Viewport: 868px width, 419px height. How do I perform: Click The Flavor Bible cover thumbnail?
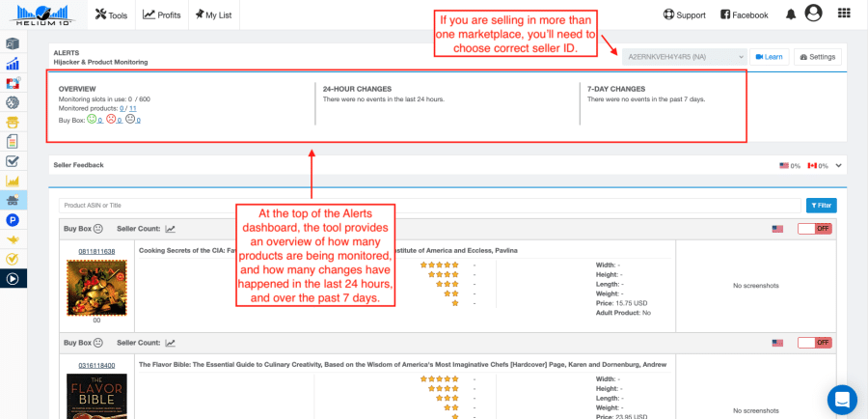click(x=96, y=396)
